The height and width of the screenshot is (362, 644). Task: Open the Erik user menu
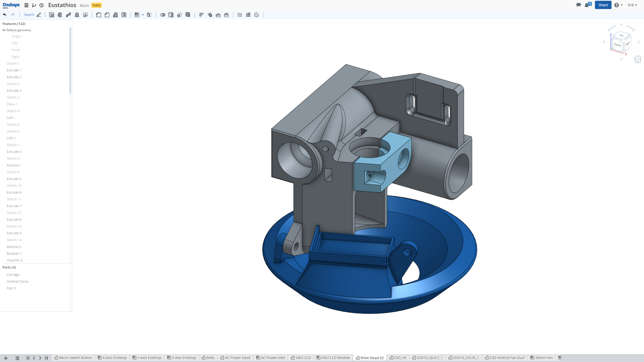(x=632, y=5)
